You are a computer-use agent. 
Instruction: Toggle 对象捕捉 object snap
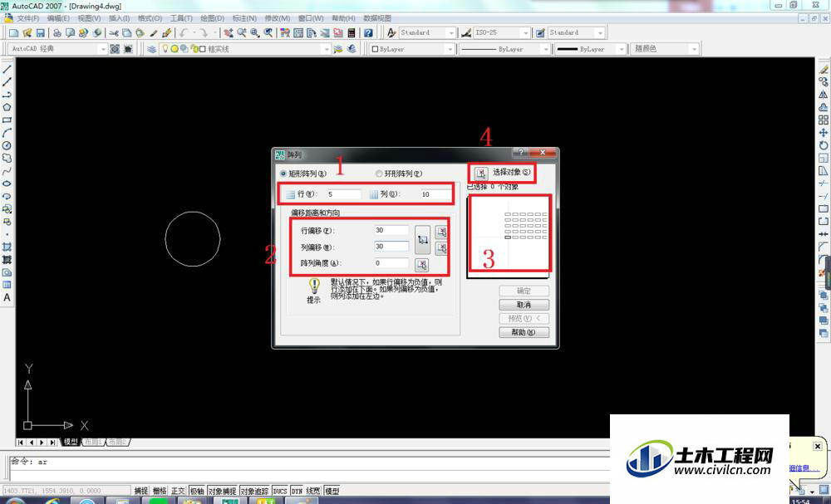click(x=222, y=492)
